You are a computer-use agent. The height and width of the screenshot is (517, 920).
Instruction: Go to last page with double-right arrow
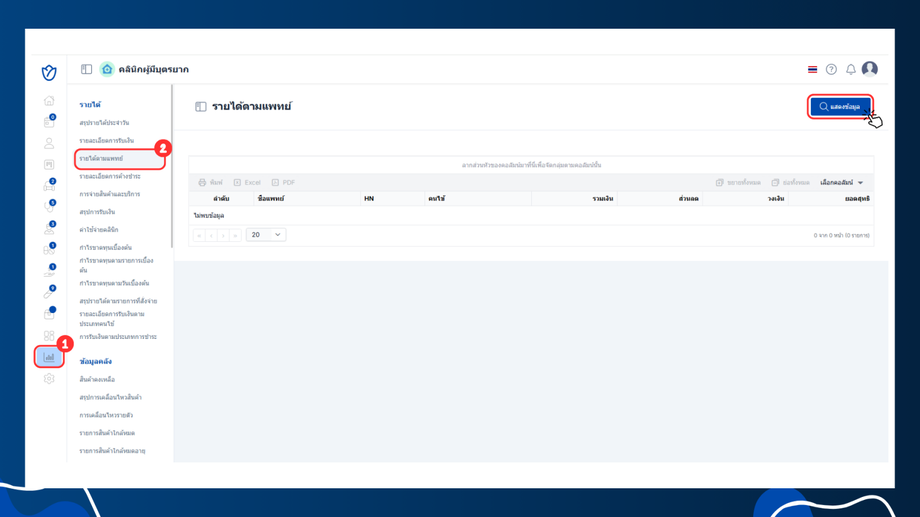(x=235, y=235)
